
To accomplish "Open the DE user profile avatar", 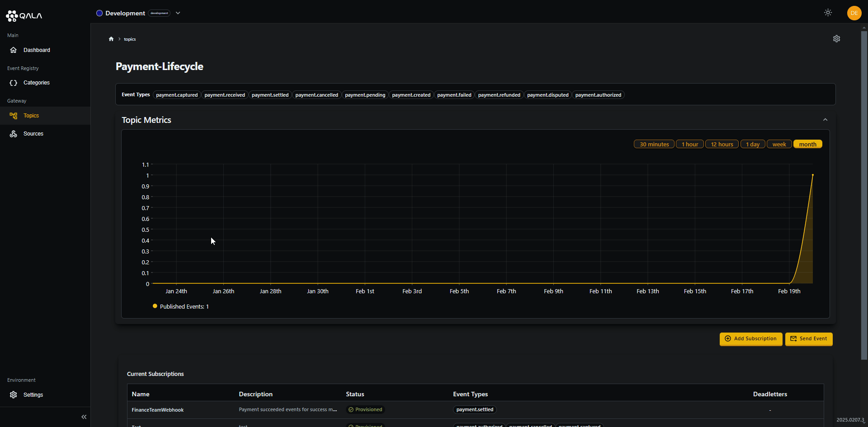I will [854, 13].
